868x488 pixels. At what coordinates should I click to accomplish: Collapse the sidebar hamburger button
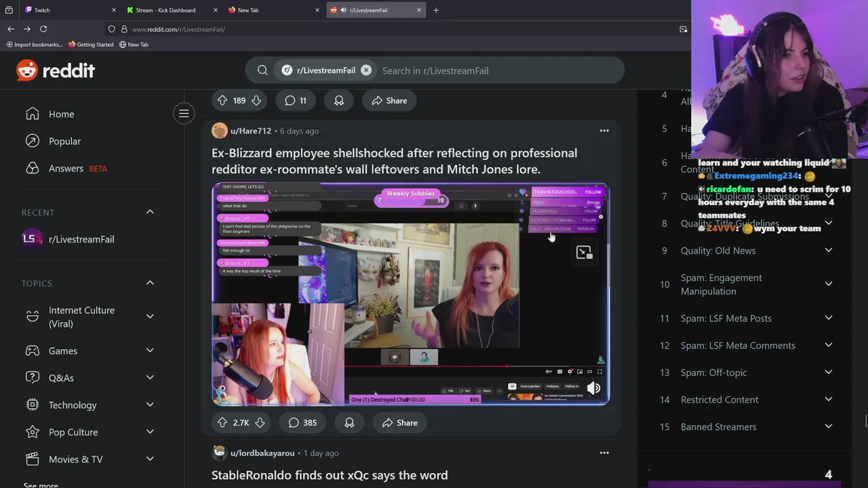pyautogui.click(x=184, y=113)
